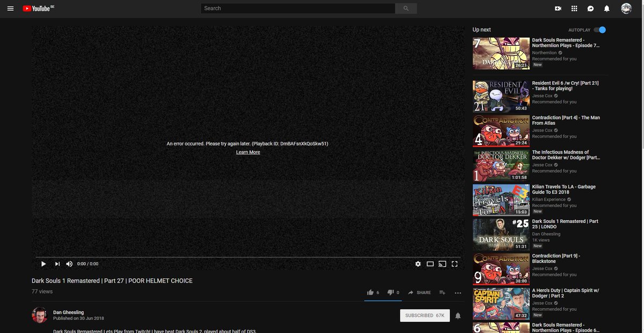Click the Learn More error link
Image resolution: width=644 pixels, height=333 pixels.
[x=248, y=153]
